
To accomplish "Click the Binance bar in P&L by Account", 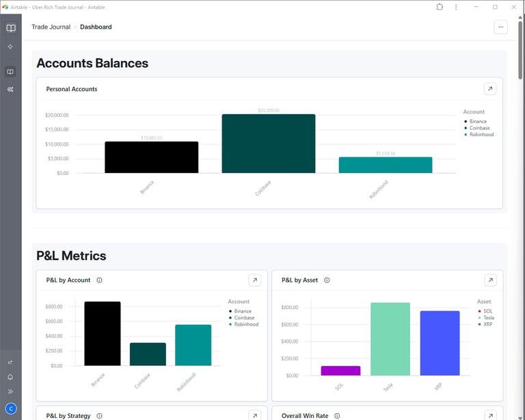I will click(103, 334).
